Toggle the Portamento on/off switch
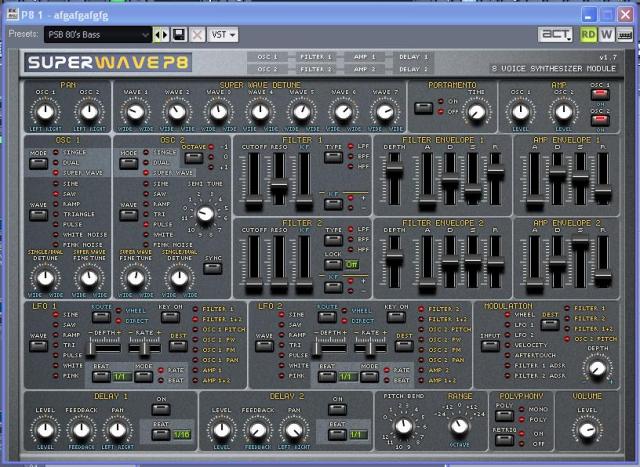Screen dimensions: 640x467 point(424,108)
